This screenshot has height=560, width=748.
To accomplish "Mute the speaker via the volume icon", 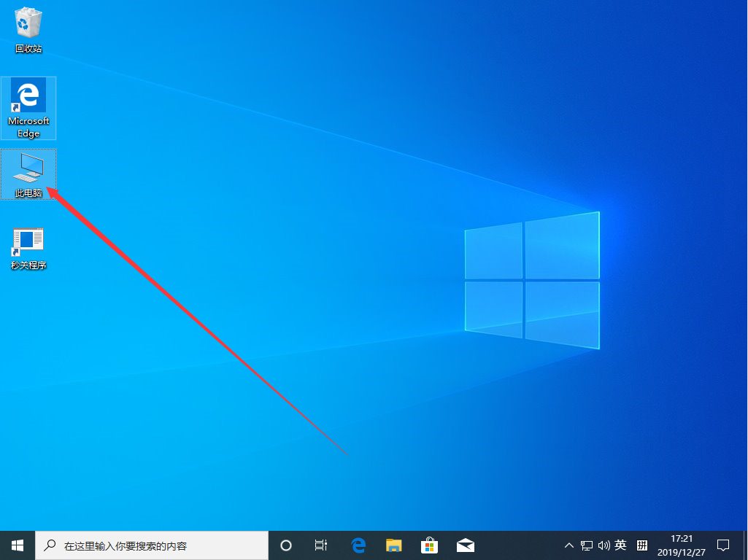I will coord(604,545).
